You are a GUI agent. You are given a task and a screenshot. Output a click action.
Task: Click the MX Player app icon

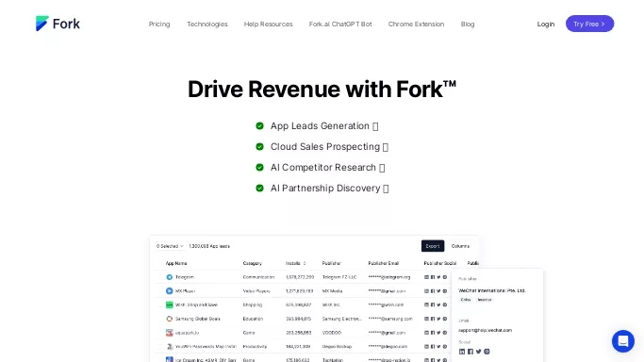169,291
